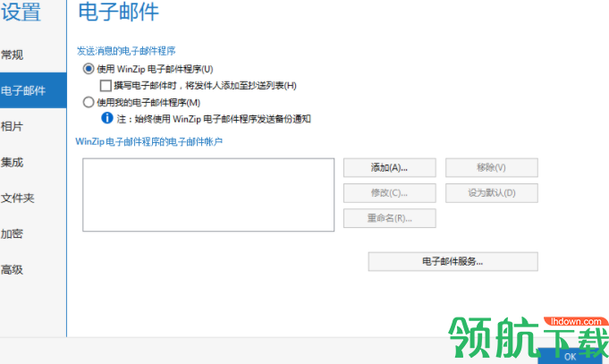
Task: Click the 设置 title text
Action: pyautogui.click(x=21, y=12)
